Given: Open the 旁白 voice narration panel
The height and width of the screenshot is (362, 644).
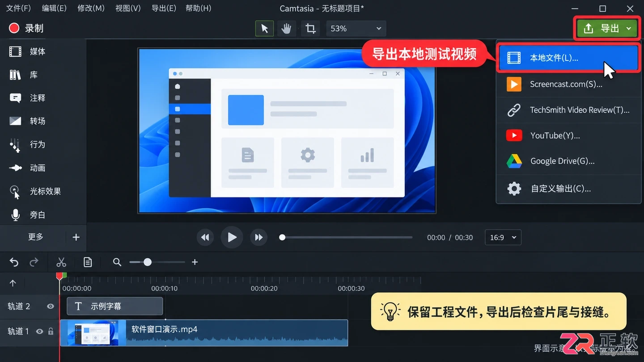Looking at the screenshot, I should coord(28,215).
